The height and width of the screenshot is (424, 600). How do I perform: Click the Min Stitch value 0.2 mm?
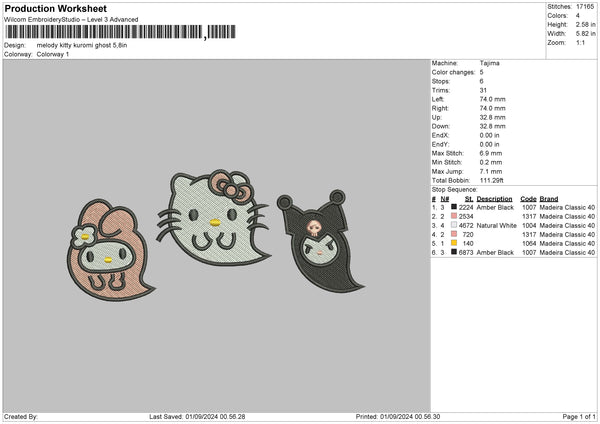click(491, 163)
